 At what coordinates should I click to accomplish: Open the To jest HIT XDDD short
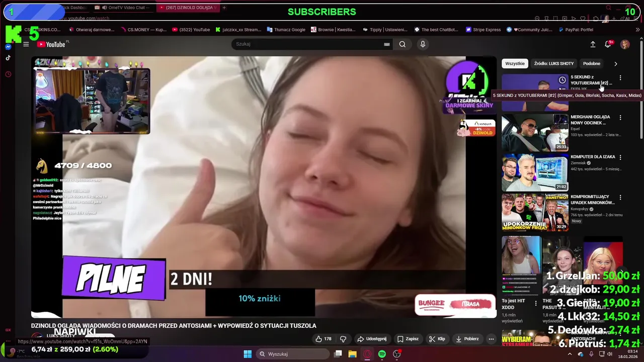tap(521, 266)
